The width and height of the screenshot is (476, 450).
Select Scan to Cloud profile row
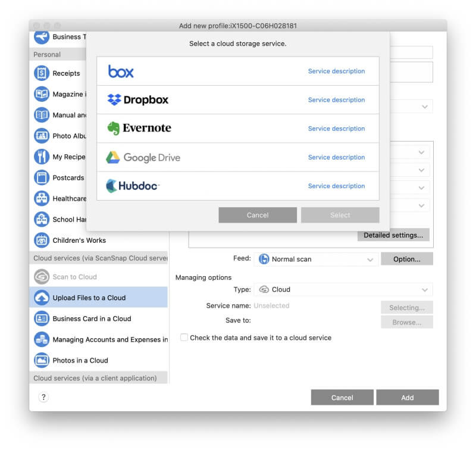pos(98,277)
